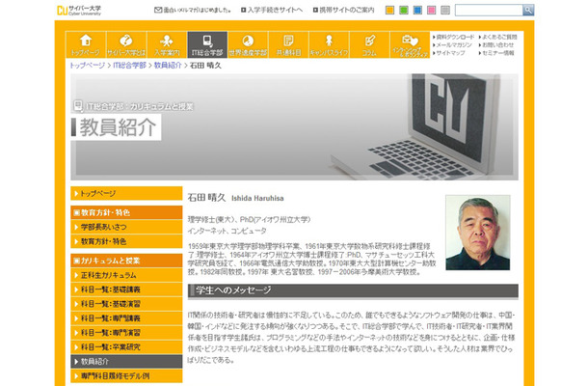Select sidebar 学部長あいさつ menu item
The width and height of the screenshot is (588, 386).
click(126, 227)
